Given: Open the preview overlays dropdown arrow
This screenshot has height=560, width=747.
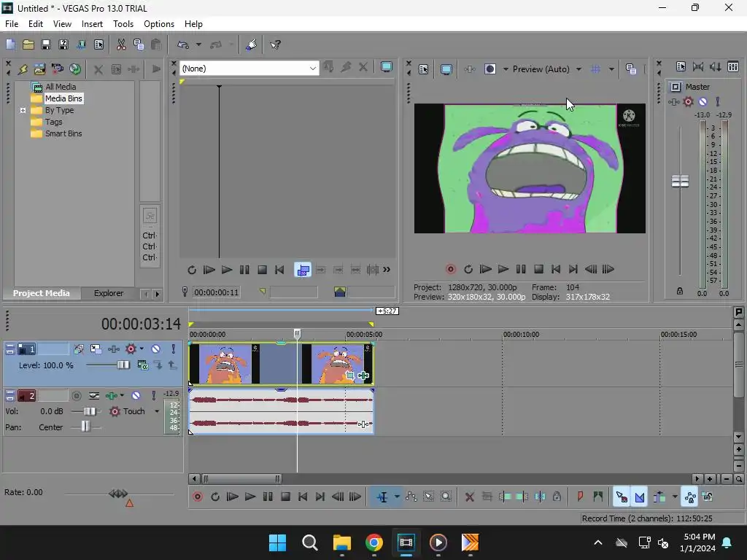Looking at the screenshot, I should click(612, 69).
